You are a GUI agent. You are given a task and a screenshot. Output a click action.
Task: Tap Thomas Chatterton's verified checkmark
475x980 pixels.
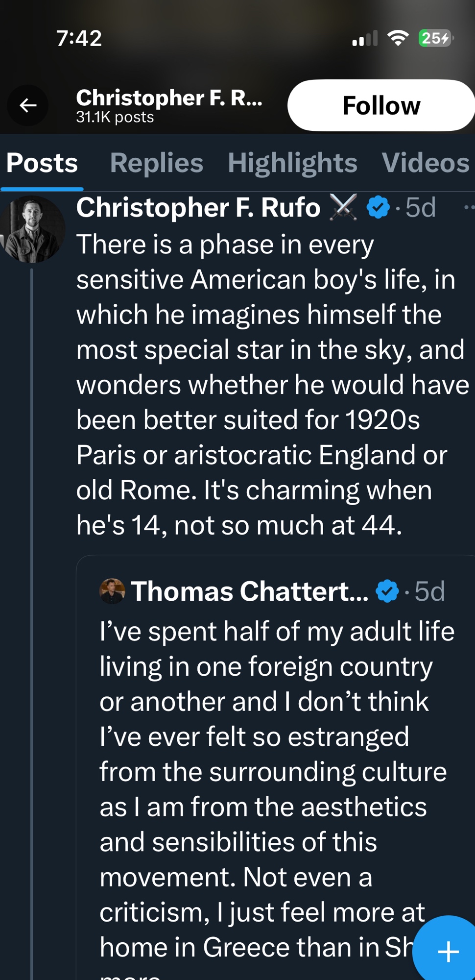click(387, 591)
